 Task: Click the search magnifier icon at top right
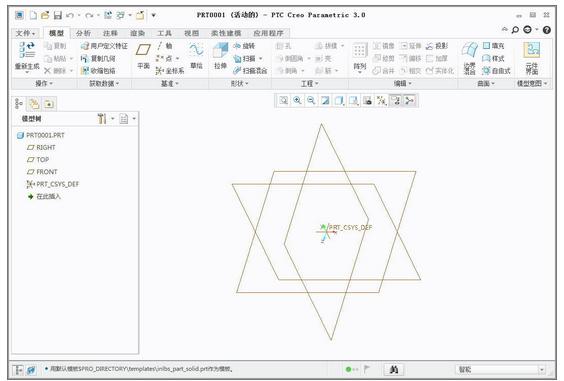tap(515, 30)
